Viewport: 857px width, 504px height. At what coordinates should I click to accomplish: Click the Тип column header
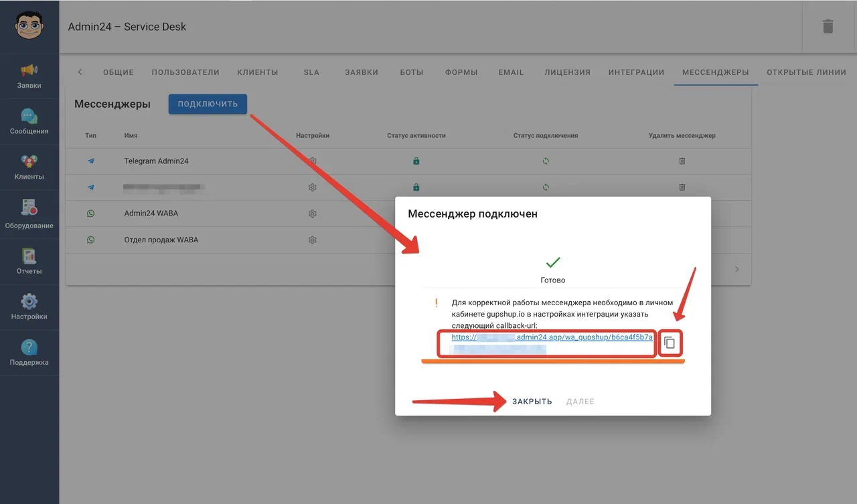click(x=90, y=135)
